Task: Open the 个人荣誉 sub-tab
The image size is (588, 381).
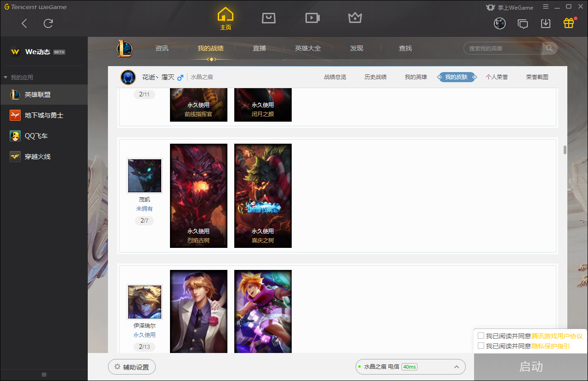Action: point(497,77)
